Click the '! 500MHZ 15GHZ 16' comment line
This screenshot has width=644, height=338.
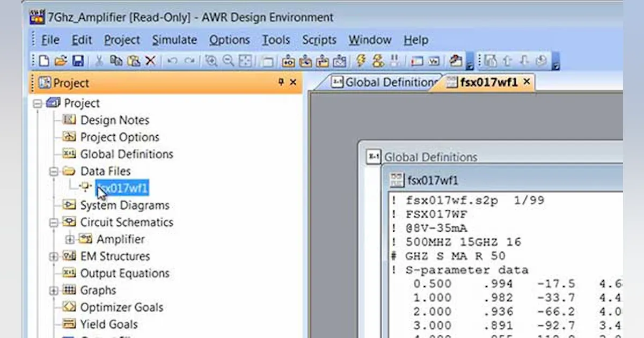(x=456, y=242)
